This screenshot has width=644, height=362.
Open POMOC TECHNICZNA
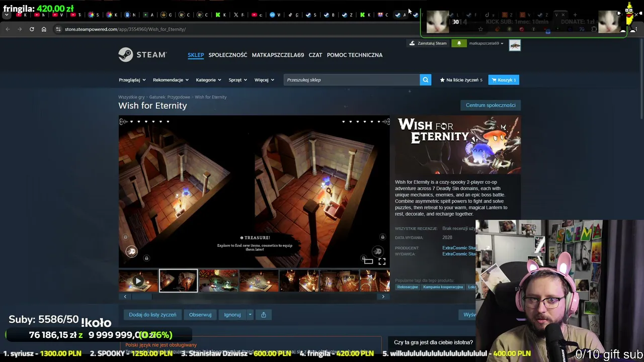(x=355, y=55)
